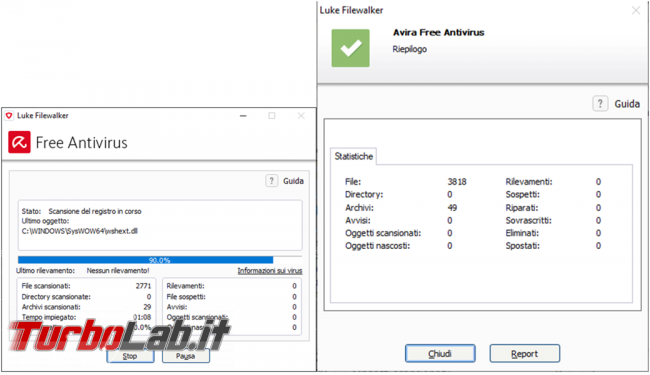The image size is (650, 375).
Task: Minimize the Luke Filewalker scan window
Action: 243,116
